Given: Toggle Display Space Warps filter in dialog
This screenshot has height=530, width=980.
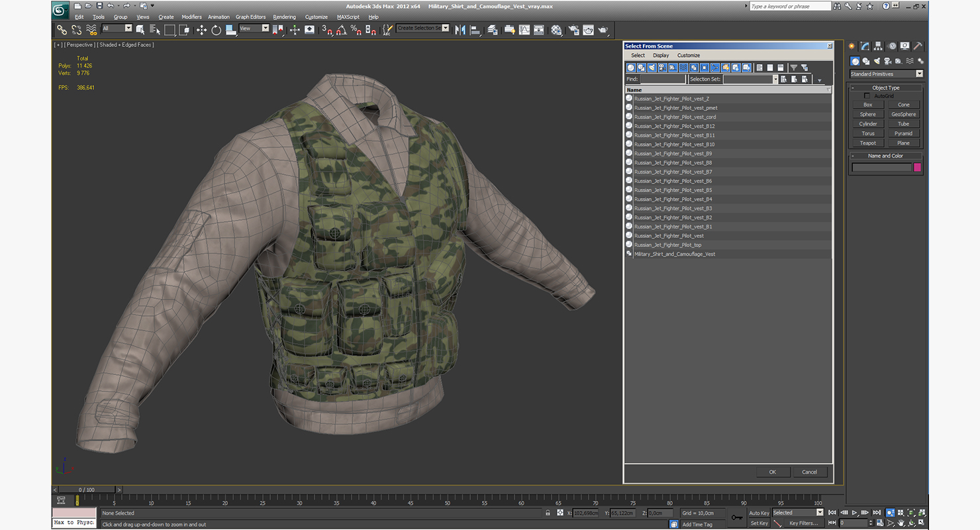Looking at the screenshot, I should 683,68.
